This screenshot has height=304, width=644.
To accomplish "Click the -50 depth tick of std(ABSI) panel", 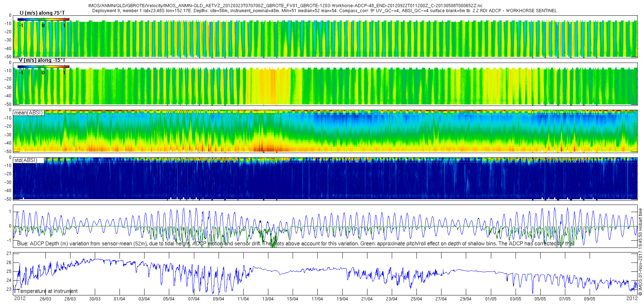I will (8, 199).
